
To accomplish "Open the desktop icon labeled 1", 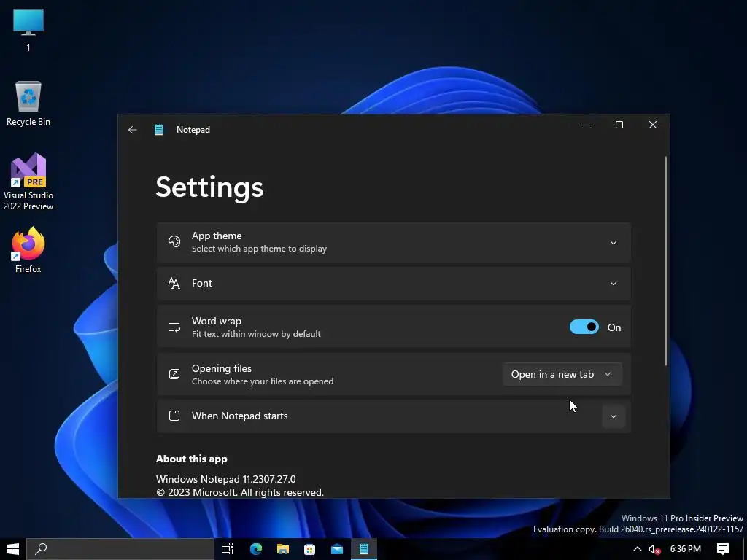I will point(28,29).
